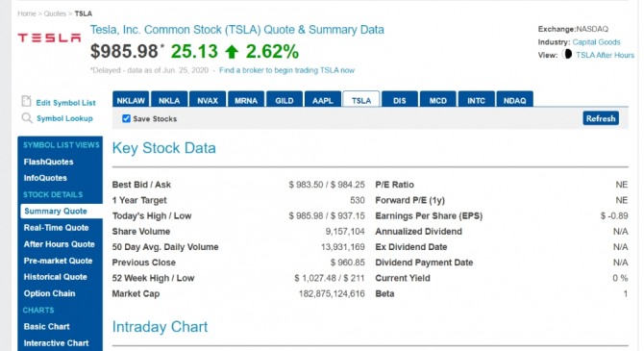This screenshot has height=351, width=644.
Task: Follow the Find a broker link
Action: (x=286, y=70)
